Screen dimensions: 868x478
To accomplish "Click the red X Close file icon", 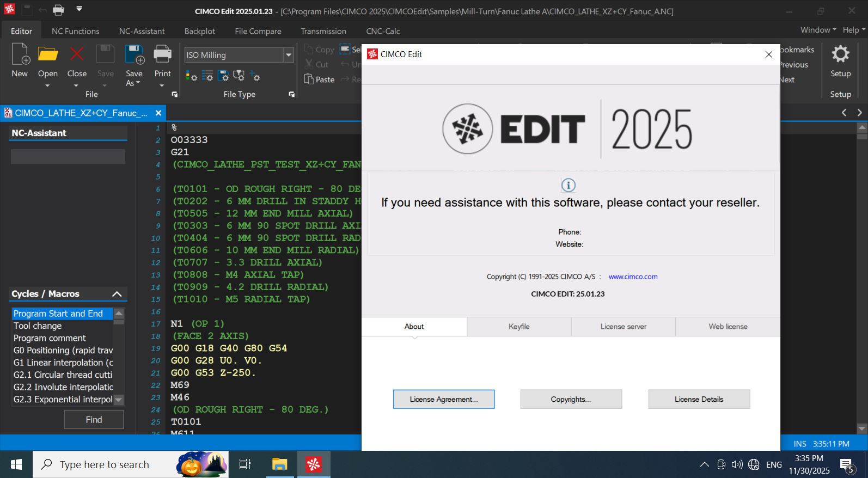I will [77, 54].
